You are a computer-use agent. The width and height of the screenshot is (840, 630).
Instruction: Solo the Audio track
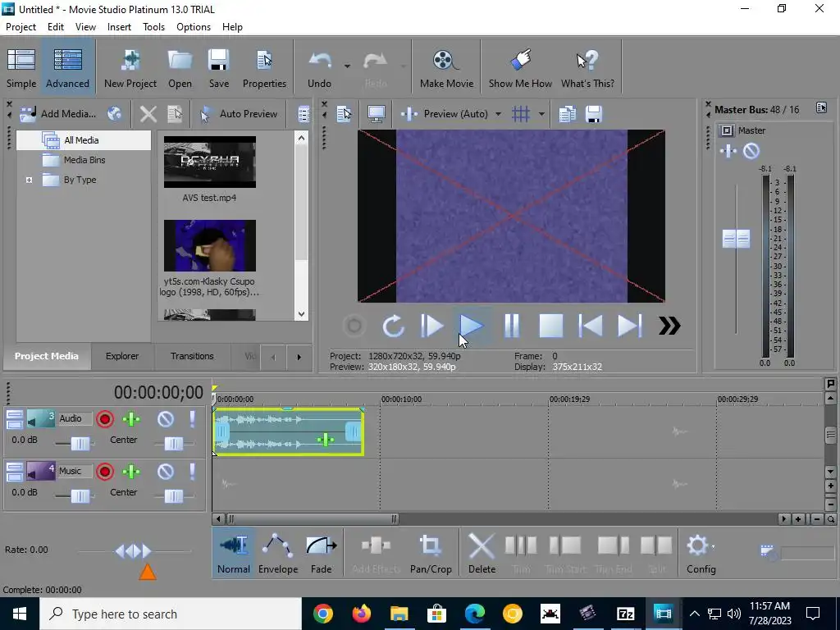point(192,419)
